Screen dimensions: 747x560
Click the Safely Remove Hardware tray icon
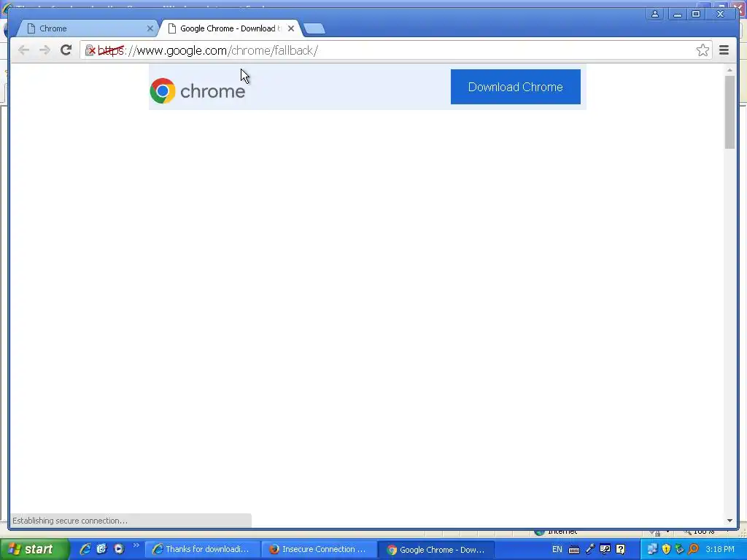pos(680,549)
